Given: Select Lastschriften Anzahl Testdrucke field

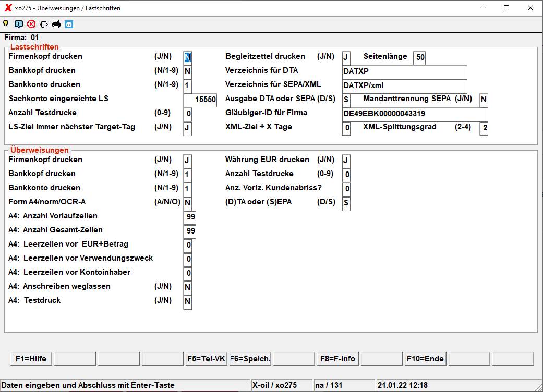Looking at the screenshot, I should (187, 114).
